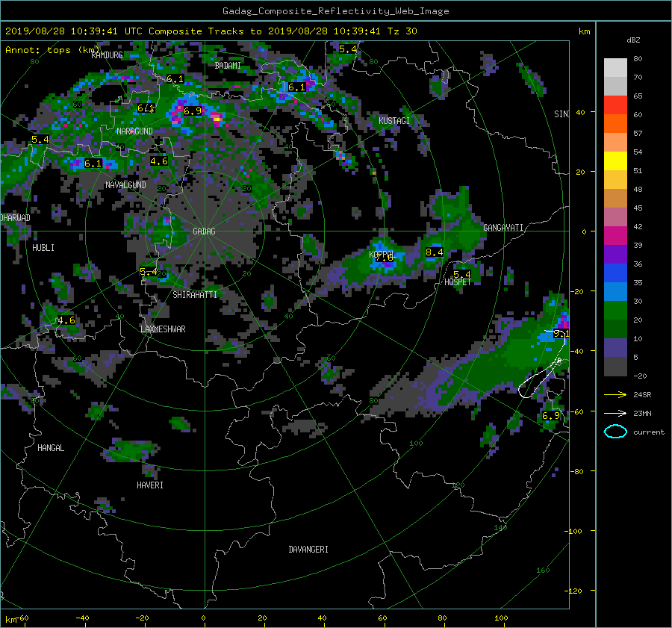Click the HOSPET town label
The height and width of the screenshot is (628, 672).
458,282
